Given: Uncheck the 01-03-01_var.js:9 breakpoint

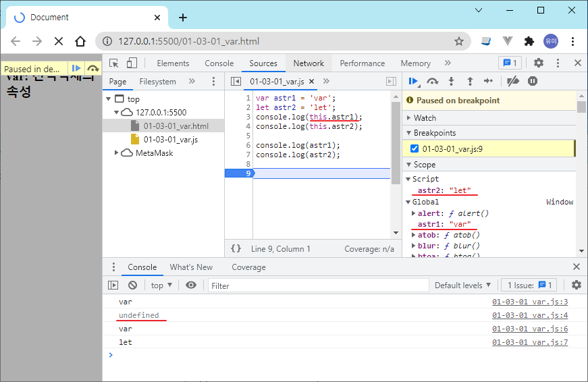Looking at the screenshot, I should click(x=415, y=148).
